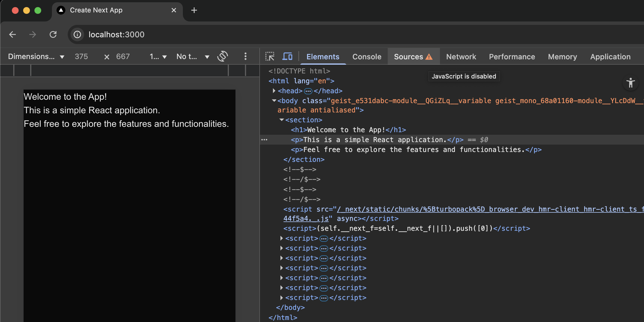Select the closing body tag
The width and height of the screenshot is (644, 322).
(x=290, y=307)
